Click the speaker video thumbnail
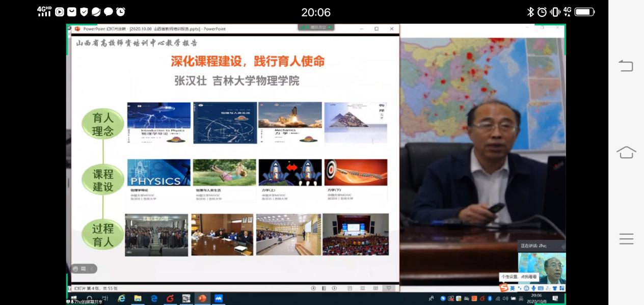Viewport: 644px width, 305px height. click(x=542, y=267)
